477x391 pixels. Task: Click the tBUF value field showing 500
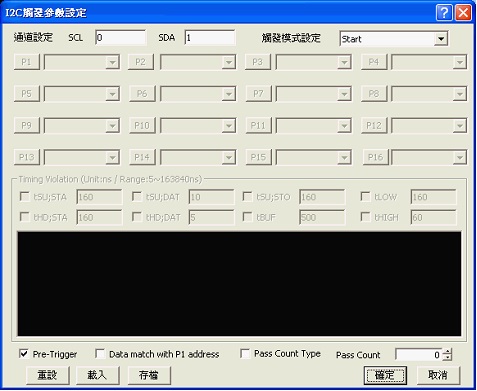pyautogui.click(x=322, y=217)
